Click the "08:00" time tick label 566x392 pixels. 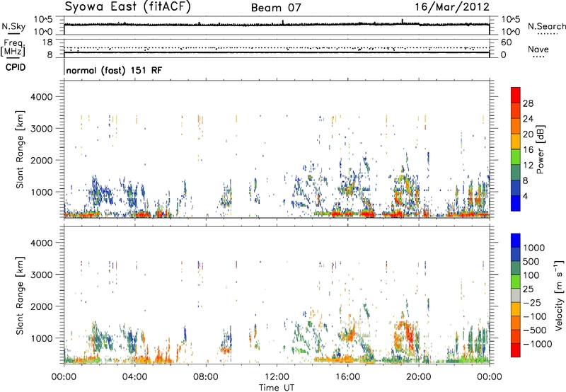click(x=206, y=377)
